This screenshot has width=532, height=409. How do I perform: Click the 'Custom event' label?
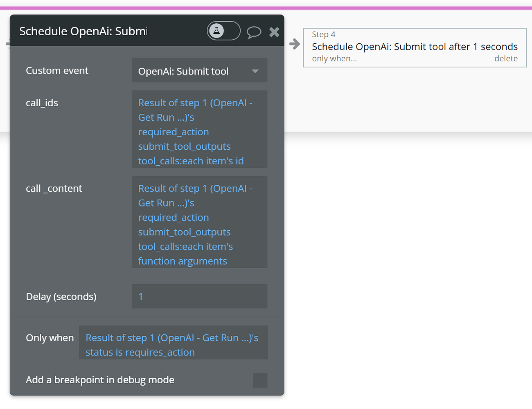coord(57,70)
